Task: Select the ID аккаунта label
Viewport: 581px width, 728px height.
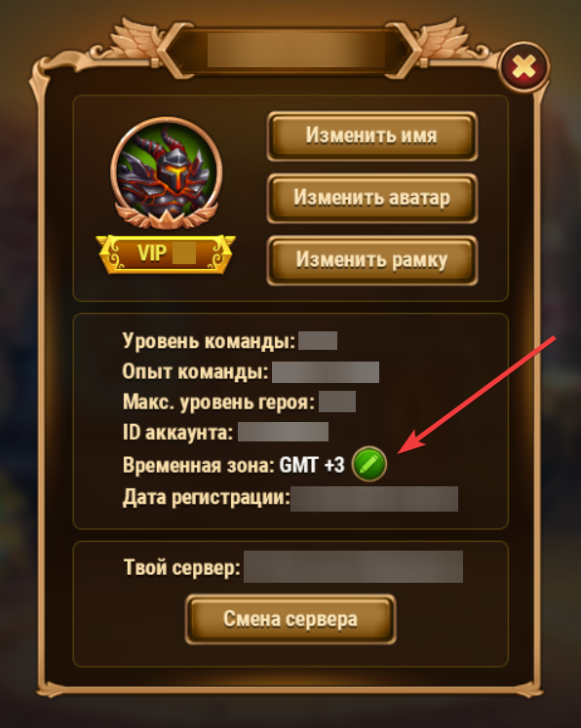Action: tap(177, 433)
